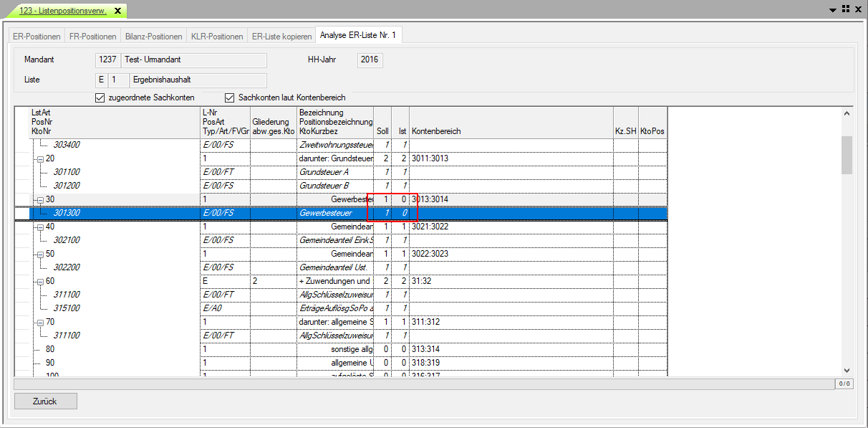
Task: Click the four-square tile layout icon
Action: coord(846,9)
